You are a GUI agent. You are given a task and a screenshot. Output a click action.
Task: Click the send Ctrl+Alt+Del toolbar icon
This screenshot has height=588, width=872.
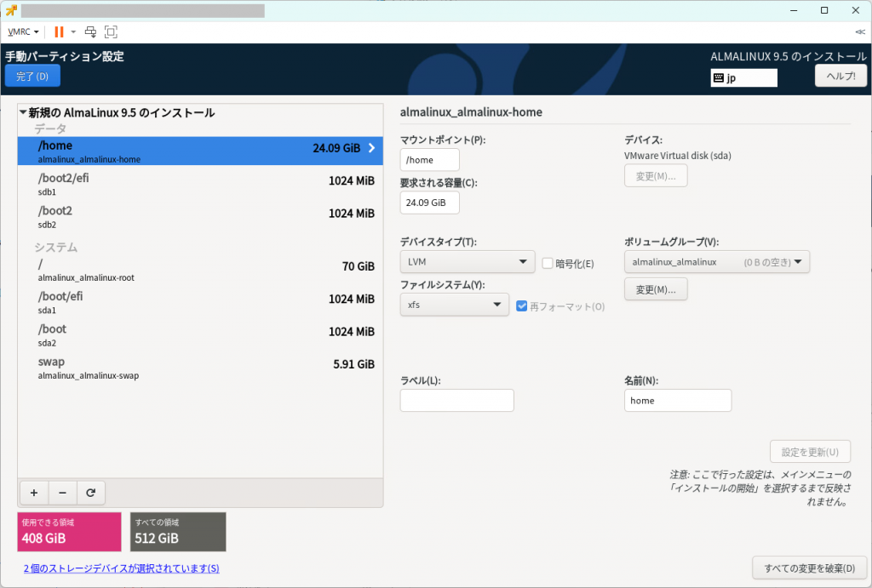coord(90,31)
